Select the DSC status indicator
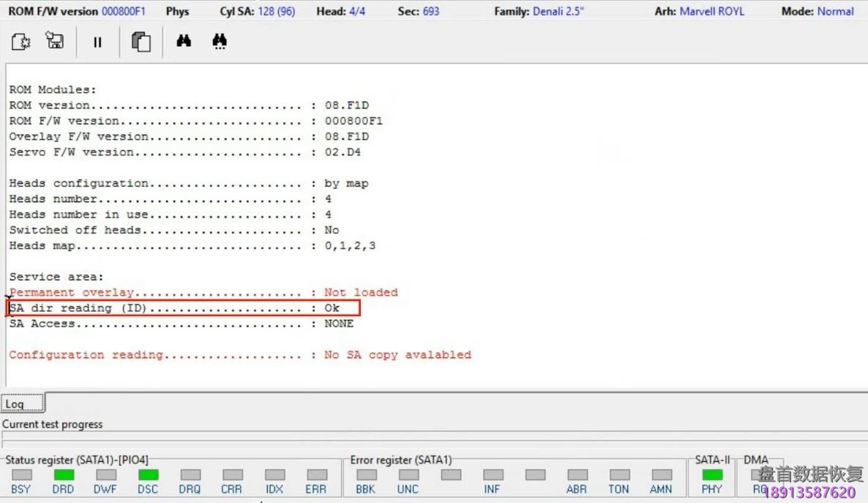Viewport: 868px width, 503px height. pyautogui.click(x=147, y=475)
